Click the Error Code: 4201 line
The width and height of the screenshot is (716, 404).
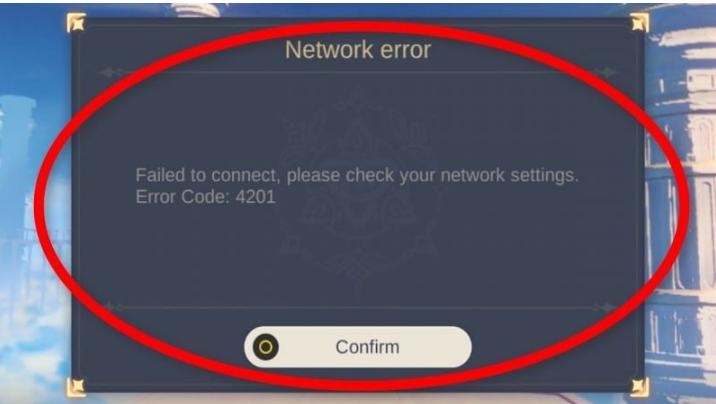click(205, 197)
